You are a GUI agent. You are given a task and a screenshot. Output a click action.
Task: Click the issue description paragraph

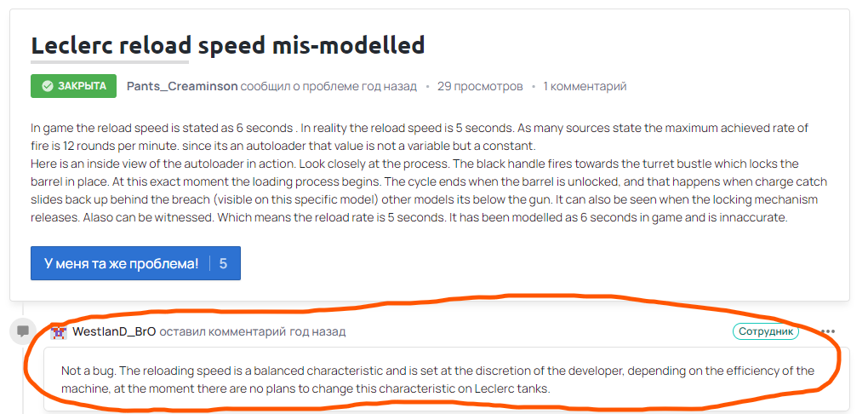[x=430, y=173]
